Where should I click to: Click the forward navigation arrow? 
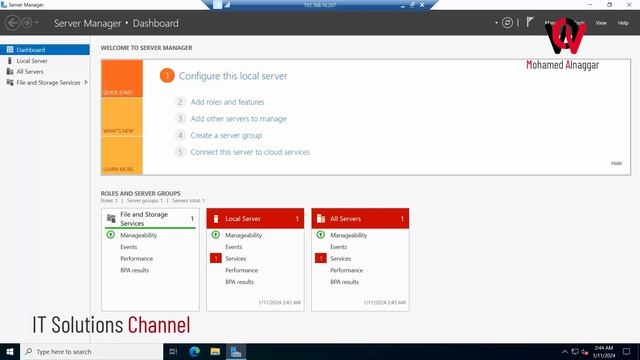[x=27, y=23]
